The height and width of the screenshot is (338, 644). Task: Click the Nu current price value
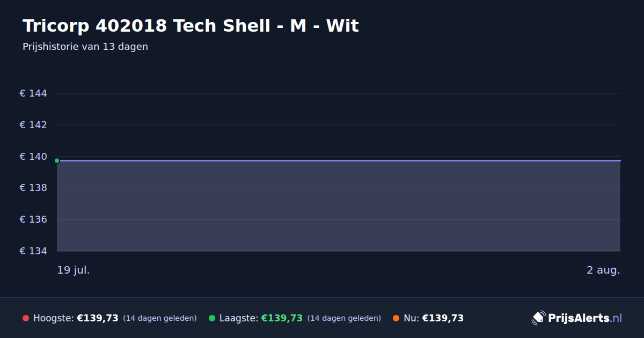pos(443,318)
